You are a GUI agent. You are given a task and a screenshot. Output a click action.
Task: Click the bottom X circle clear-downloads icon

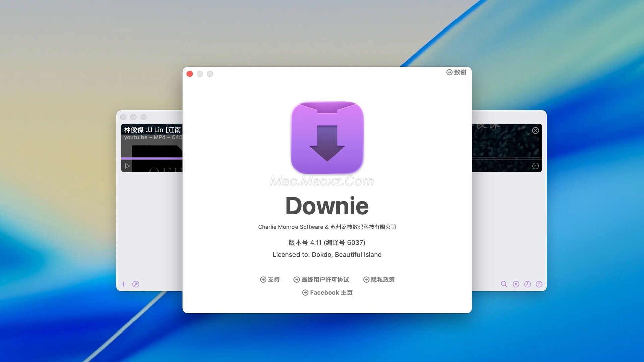(516, 284)
